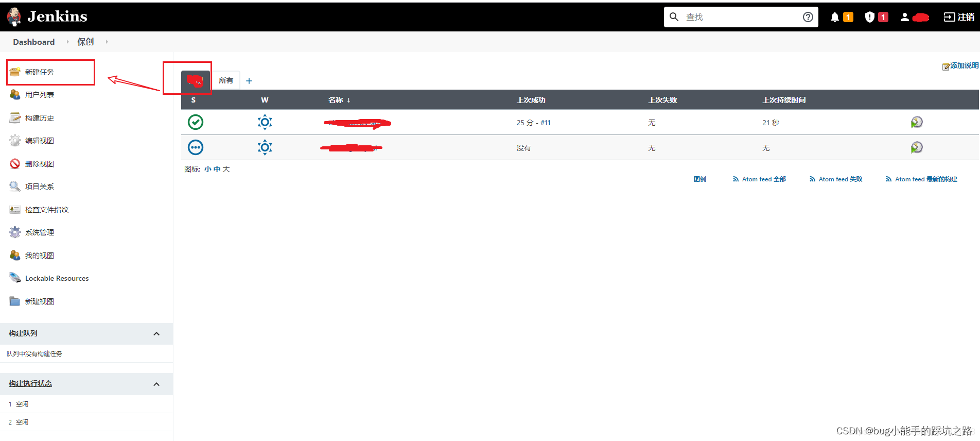Click the 删除视图 delete icon
The width and height of the screenshot is (980, 441).
pyautogui.click(x=15, y=164)
